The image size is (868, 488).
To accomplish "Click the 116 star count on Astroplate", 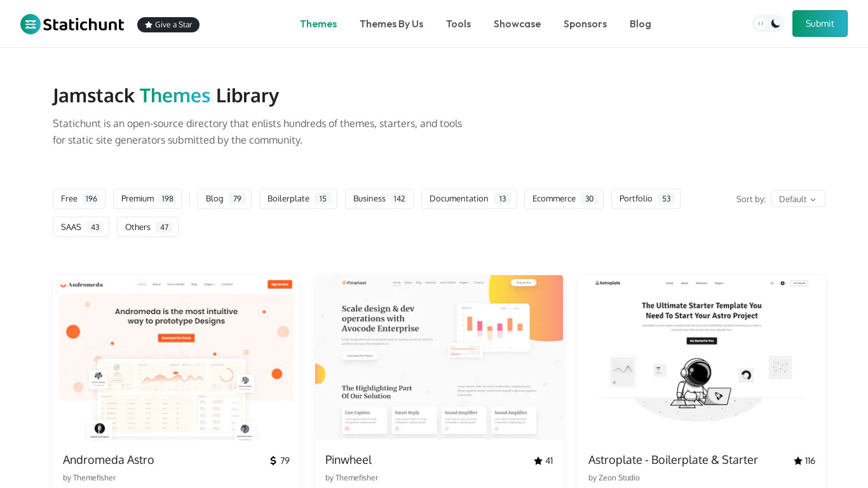I will [x=810, y=461].
